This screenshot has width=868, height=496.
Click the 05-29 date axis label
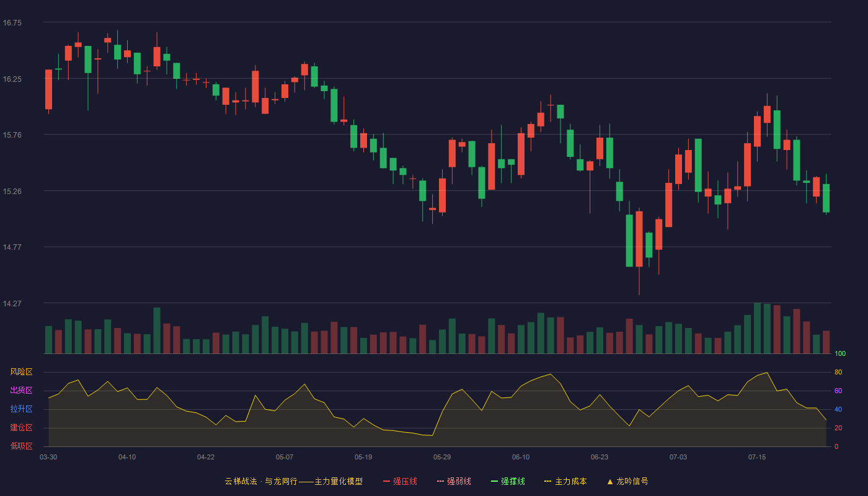tap(442, 457)
